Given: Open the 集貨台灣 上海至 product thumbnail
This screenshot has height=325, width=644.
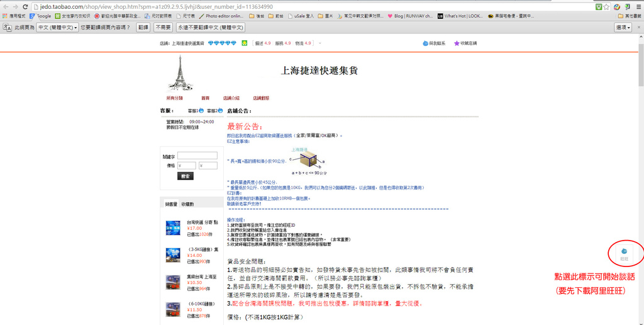Looking at the screenshot, I should (173, 282).
